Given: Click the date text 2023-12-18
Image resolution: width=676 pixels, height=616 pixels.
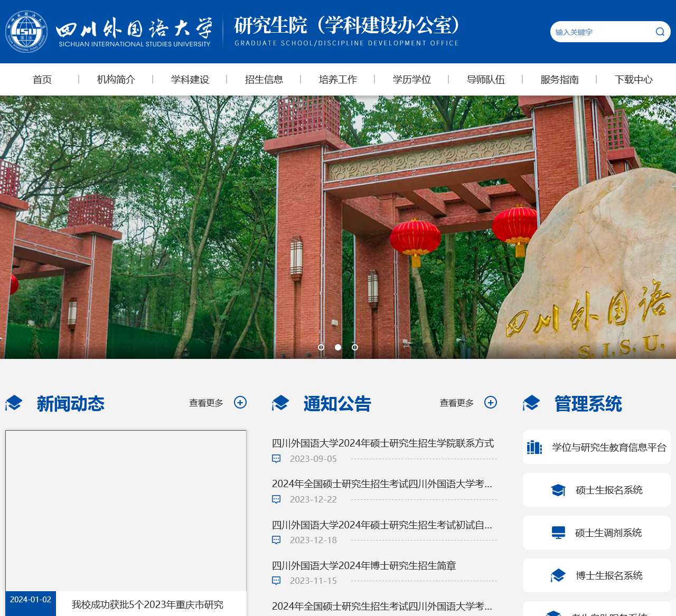Looking at the screenshot, I should click(x=313, y=540).
